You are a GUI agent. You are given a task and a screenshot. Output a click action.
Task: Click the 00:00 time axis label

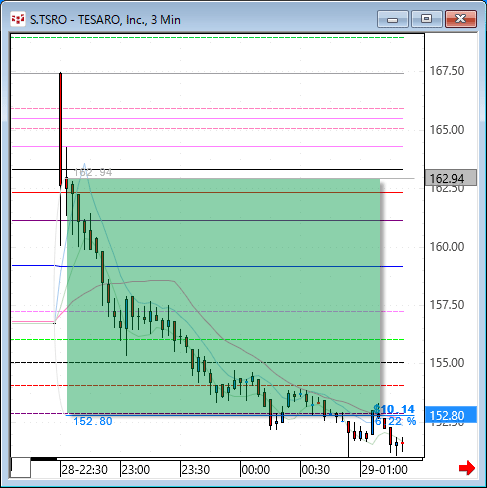click(x=256, y=470)
